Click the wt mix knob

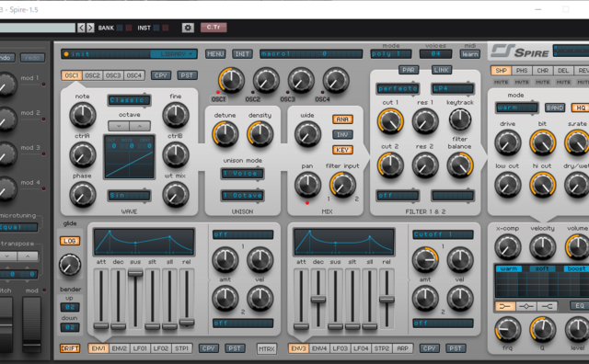176,194
